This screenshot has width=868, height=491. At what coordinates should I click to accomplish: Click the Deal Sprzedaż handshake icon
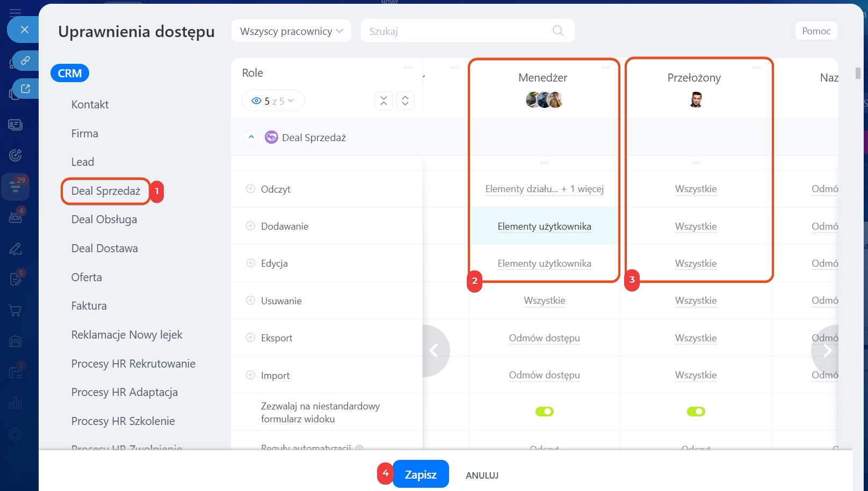[272, 137]
